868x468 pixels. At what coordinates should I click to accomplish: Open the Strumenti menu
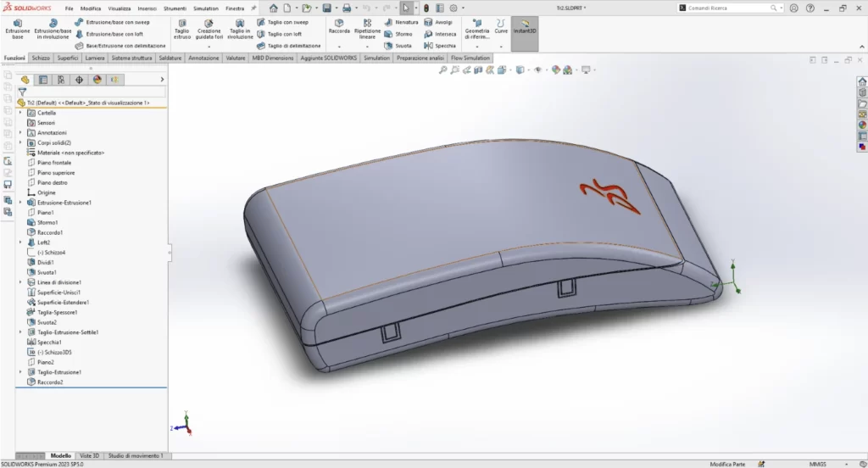(x=175, y=8)
